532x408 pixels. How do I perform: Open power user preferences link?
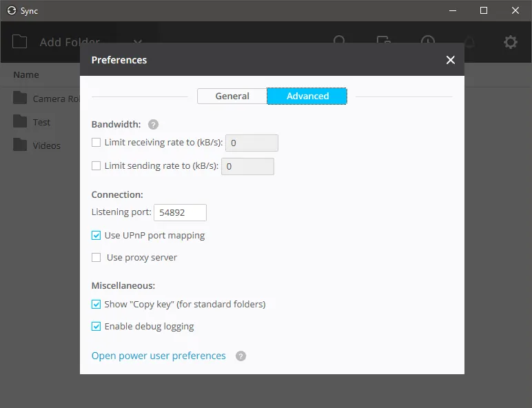[x=158, y=356]
